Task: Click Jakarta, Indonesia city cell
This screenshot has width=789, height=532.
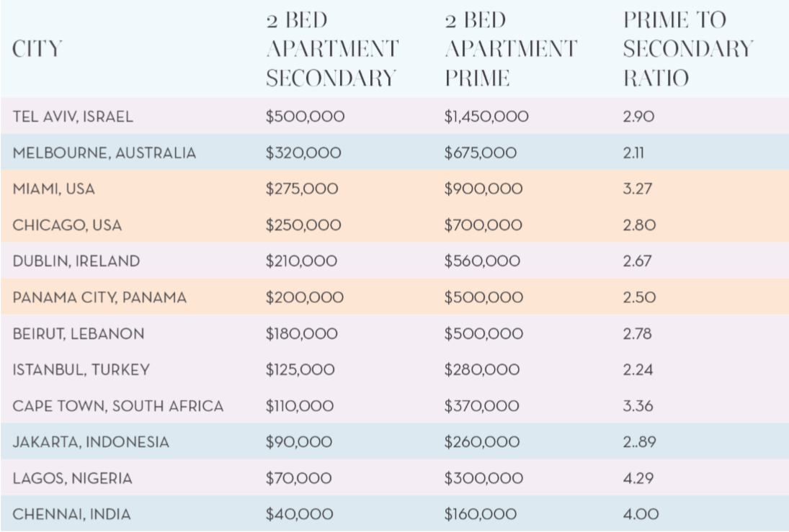Action: click(91, 442)
